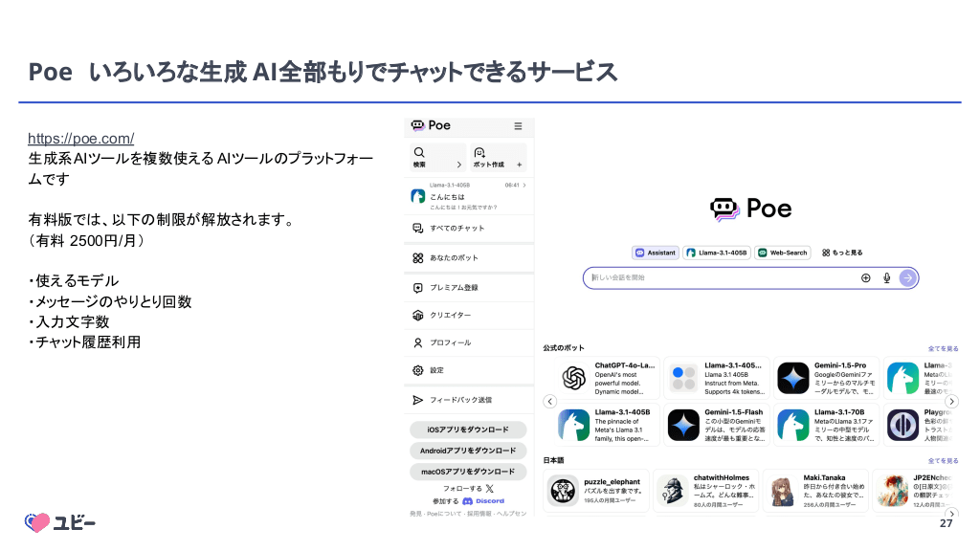Open the https://poe.com/ link
The image size is (980, 551).
80,139
